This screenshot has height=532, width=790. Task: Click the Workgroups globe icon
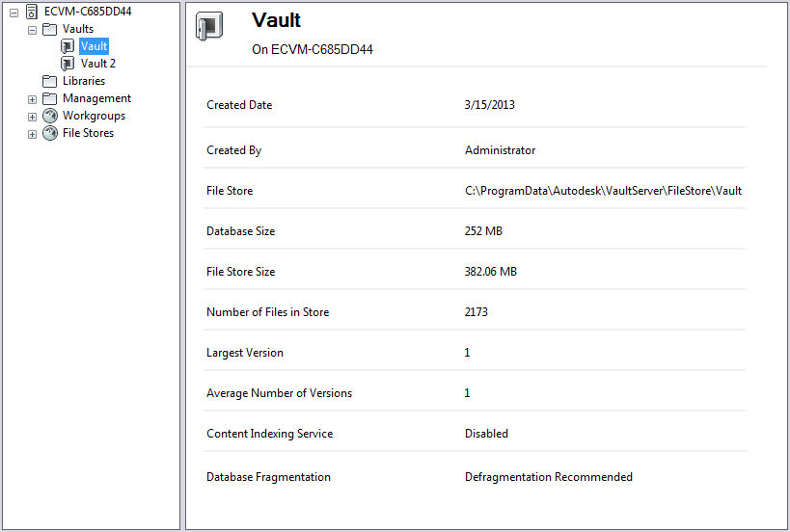49,116
